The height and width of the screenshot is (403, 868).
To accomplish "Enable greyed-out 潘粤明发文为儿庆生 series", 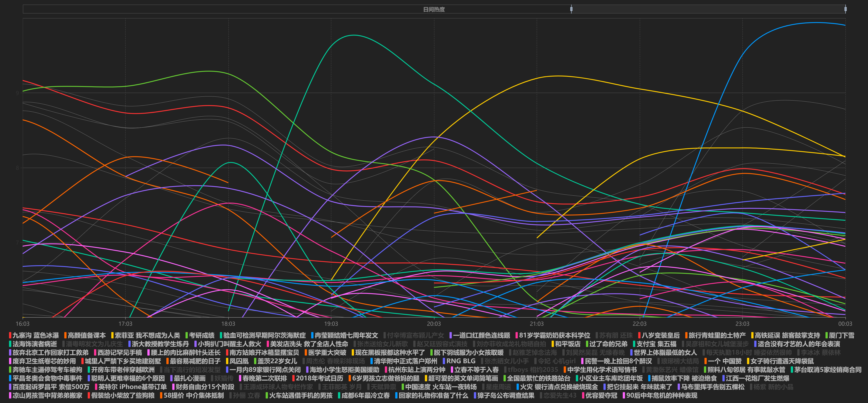I will [93, 344].
